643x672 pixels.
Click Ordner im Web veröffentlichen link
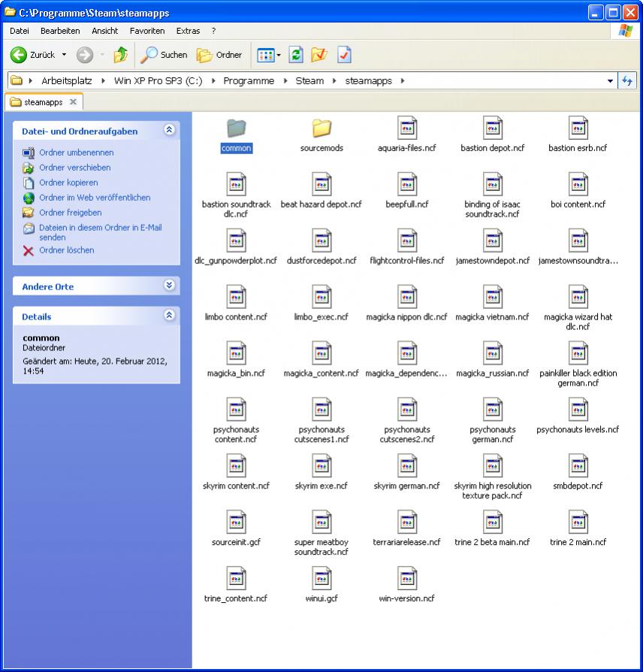[95, 198]
